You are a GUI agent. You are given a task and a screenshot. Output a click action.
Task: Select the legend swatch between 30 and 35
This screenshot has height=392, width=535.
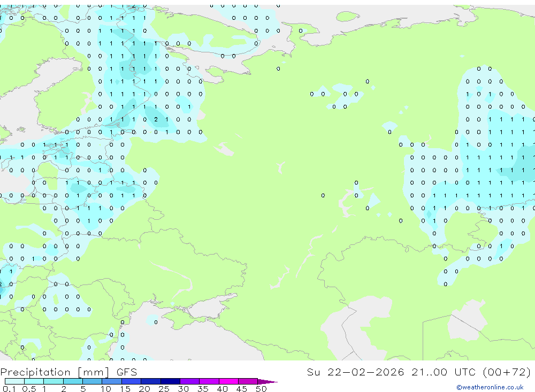[x=190, y=381]
